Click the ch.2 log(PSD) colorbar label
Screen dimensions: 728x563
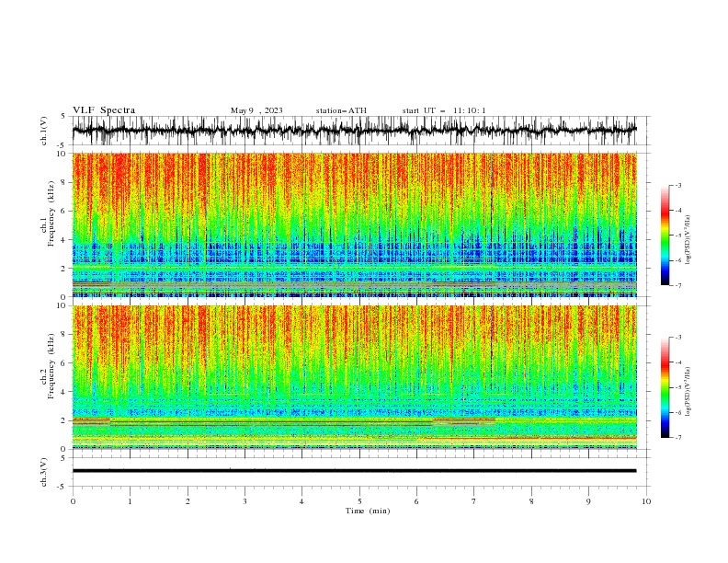click(688, 392)
